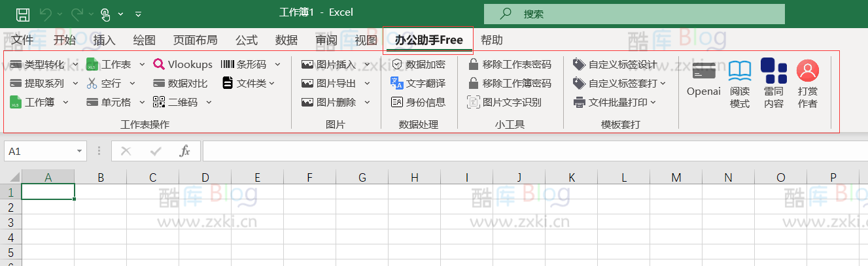Expand the 空行 dropdown arrow
Image resolution: width=868 pixels, height=266 pixels.
coord(132,83)
